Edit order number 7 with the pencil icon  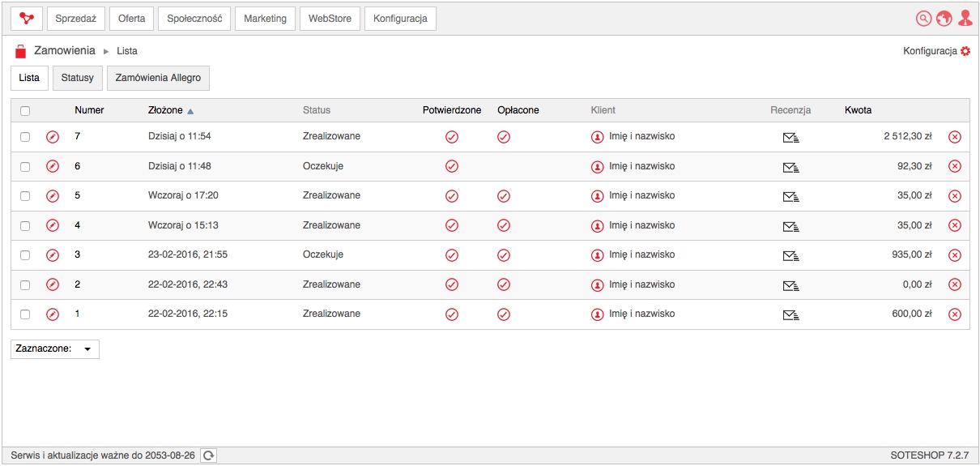(53, 136)
